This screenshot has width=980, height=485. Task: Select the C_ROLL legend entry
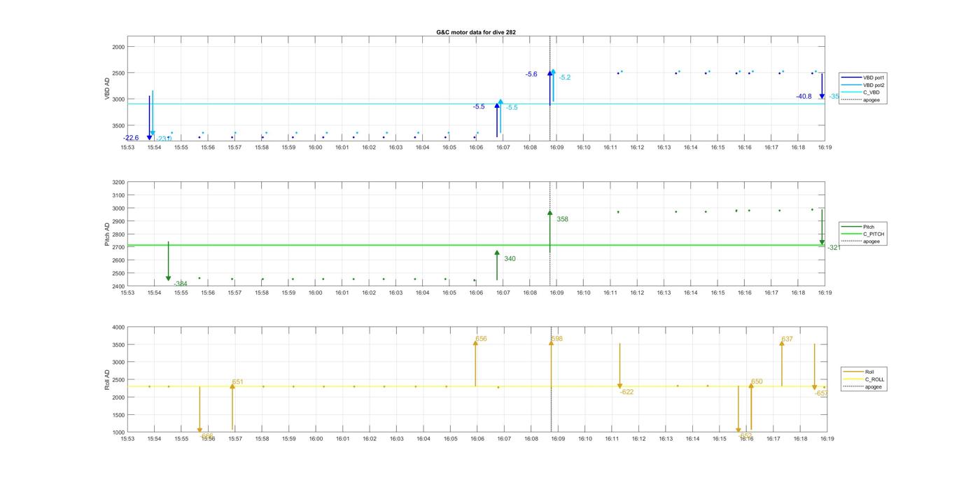[x=864, y=379]
